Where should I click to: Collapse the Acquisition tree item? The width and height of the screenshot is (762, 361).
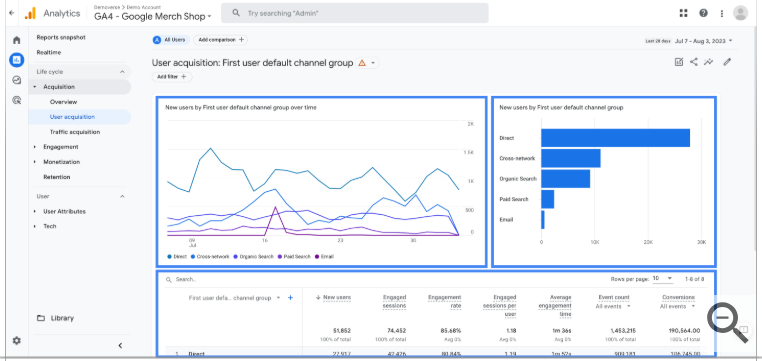coord(35,87)
